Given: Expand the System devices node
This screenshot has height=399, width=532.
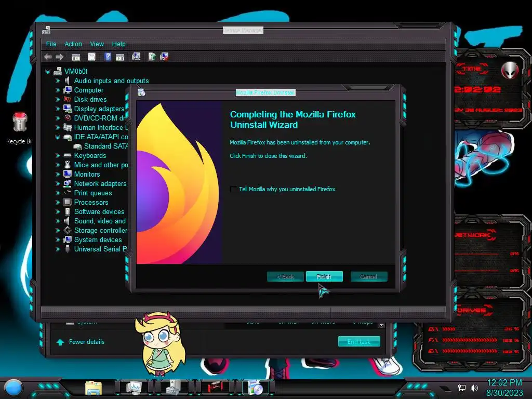Looking at the screenshot, I should click(x=57, y=240).
